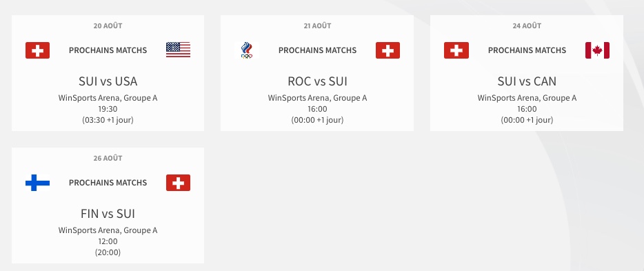
Task: Click the Canadian flag icon
Action: click(597, 50)
